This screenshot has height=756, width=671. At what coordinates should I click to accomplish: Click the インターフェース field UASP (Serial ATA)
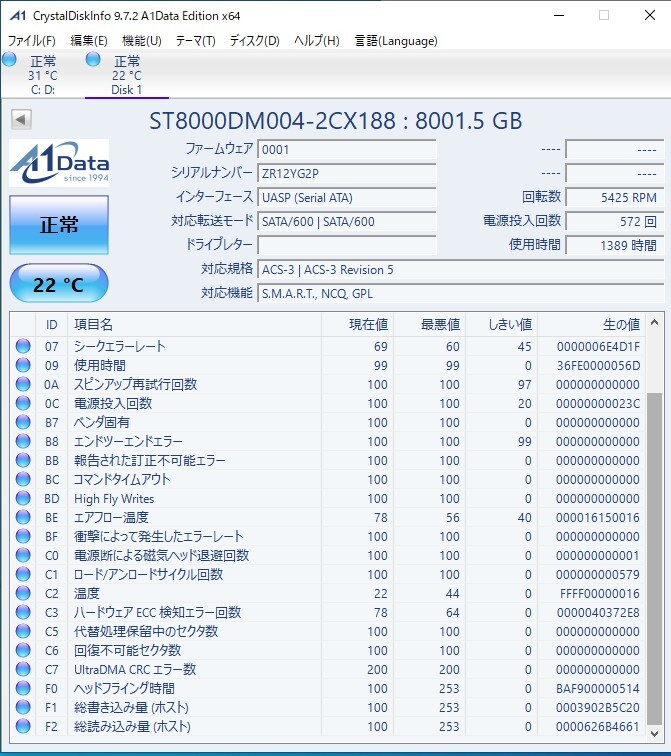click(x=347, y=198)
